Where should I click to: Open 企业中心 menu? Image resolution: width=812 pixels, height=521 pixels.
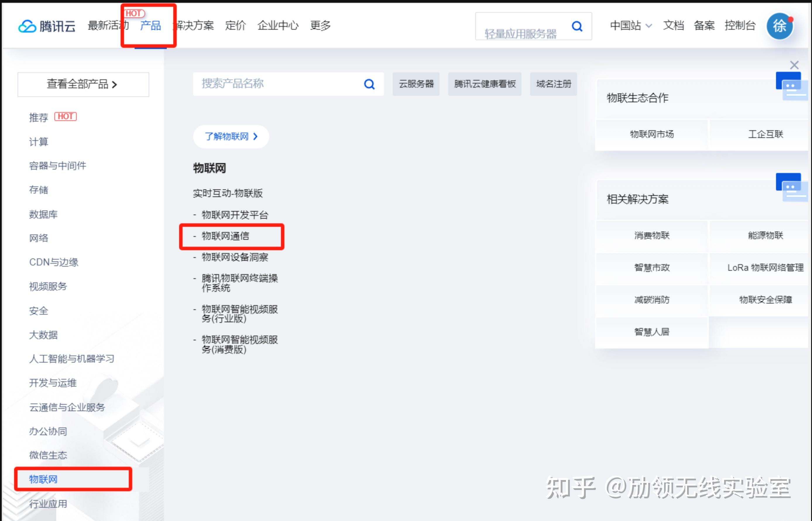(278, 25)
